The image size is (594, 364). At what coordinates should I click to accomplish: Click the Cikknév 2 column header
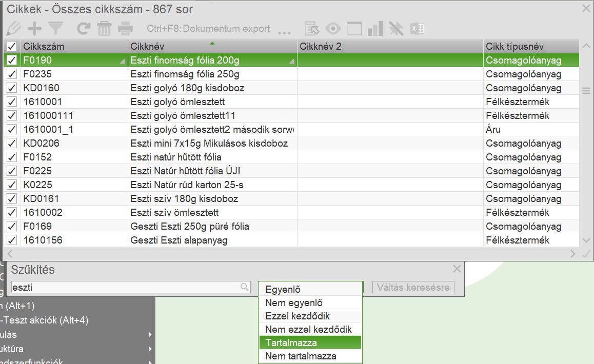pyautogui.click(x=390, y=46)
